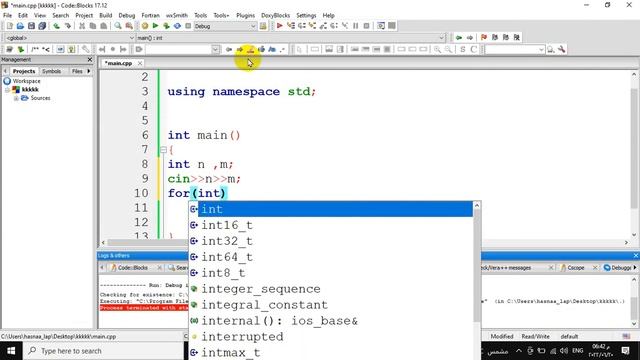Open the Debug build target dropdown
Screen dimensions: 640x360
click(253, 26)
